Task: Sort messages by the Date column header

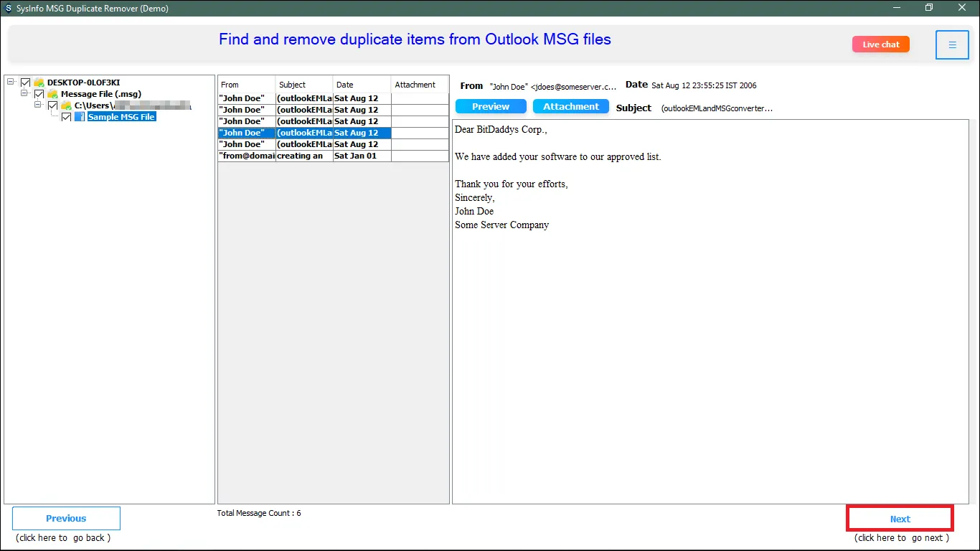Action: (x=362, y=85)
